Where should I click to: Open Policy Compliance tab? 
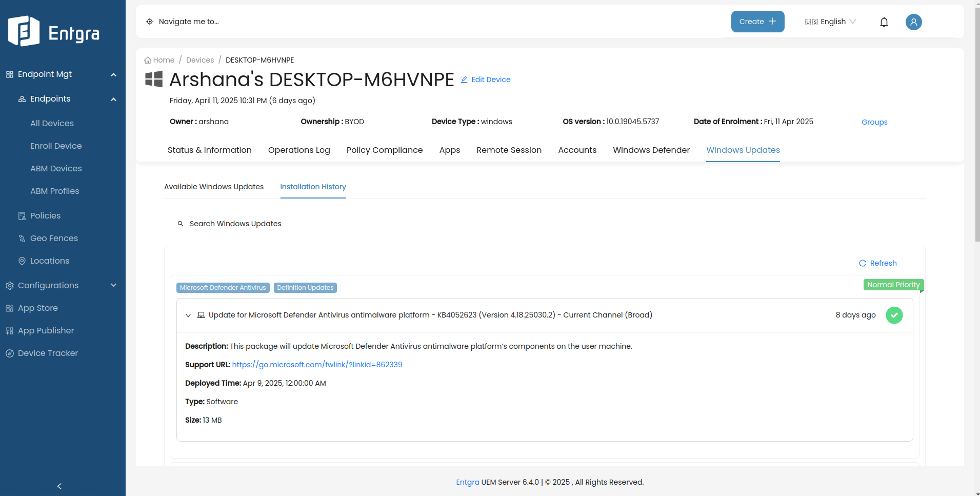point(385,150)
